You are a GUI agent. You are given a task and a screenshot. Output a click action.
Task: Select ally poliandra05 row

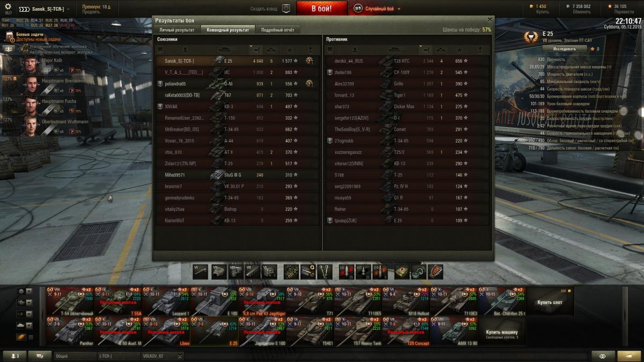tap(238, 84)
